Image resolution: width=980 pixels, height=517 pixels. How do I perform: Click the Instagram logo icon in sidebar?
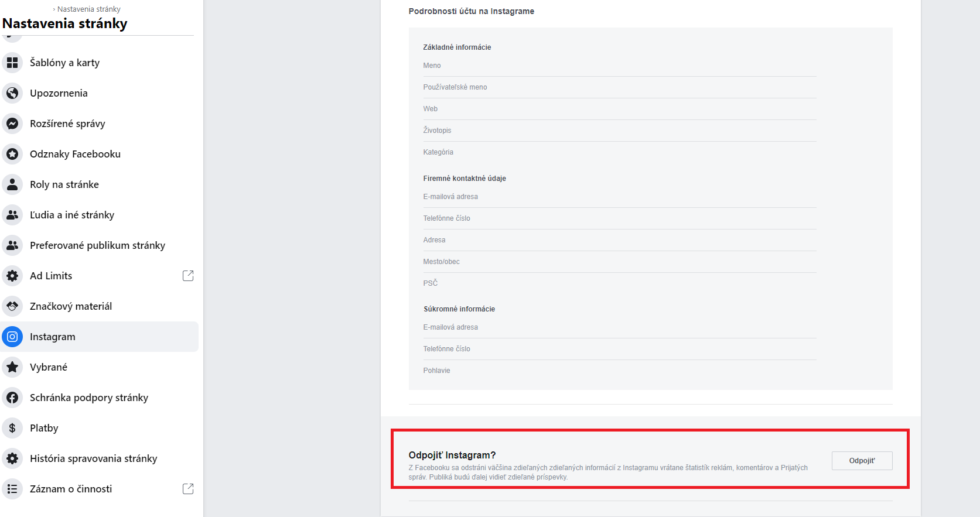pyautogui.click(x=12, y=337)
